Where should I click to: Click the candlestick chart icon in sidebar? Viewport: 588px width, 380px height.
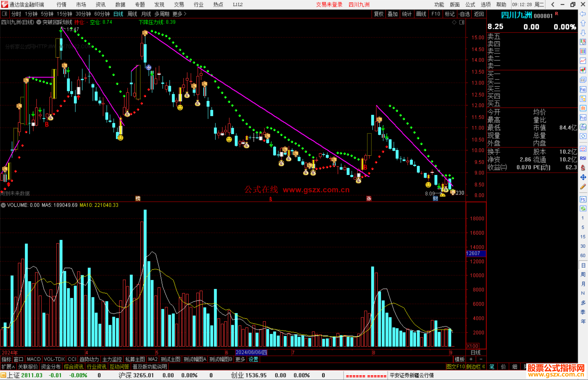click(x=583, y=70)
